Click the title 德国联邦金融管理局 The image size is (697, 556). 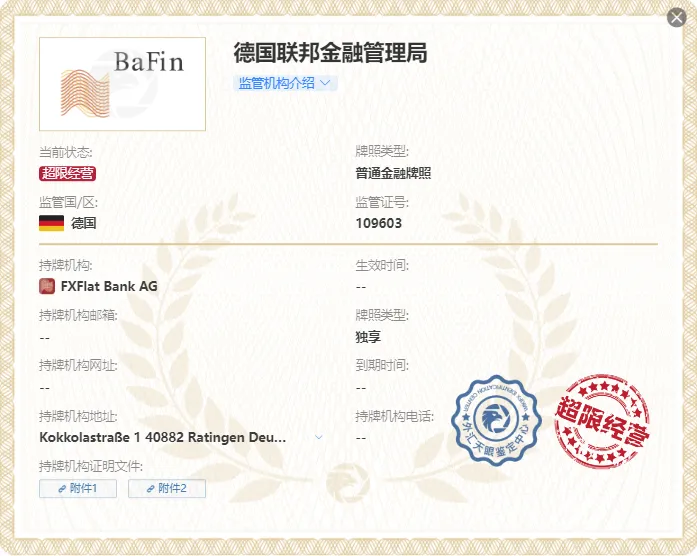[x=330, y=52]
